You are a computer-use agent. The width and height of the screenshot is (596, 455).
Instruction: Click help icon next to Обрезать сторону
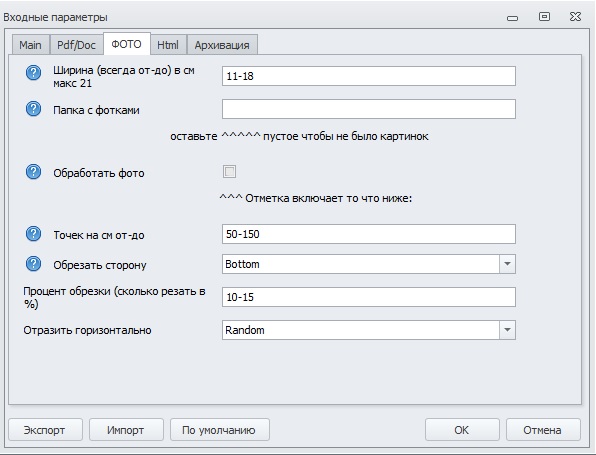33,264
